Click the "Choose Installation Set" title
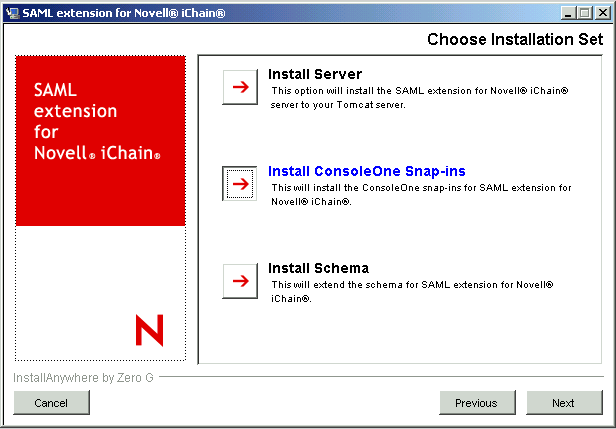 [515, 39]
